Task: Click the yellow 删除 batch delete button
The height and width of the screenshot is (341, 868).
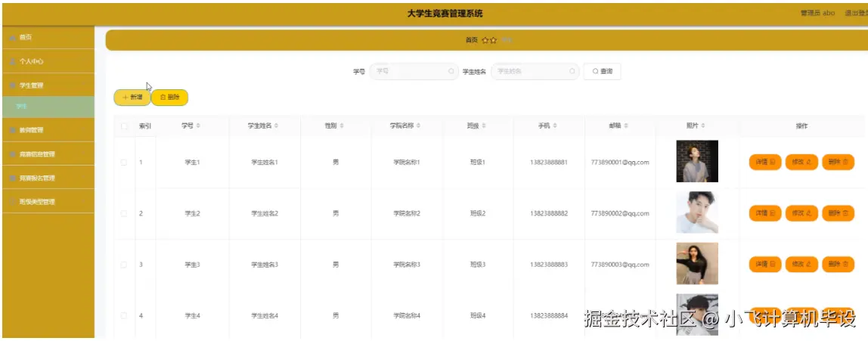Action: pos(169,98)
